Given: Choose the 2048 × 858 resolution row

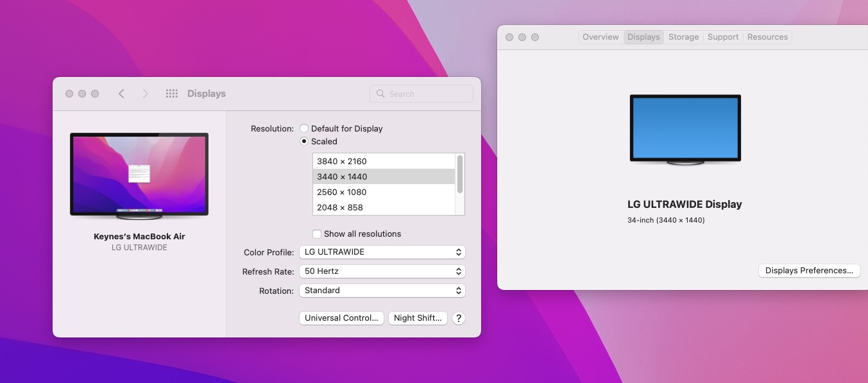Looking at the screenshot, I should [384, 207].
